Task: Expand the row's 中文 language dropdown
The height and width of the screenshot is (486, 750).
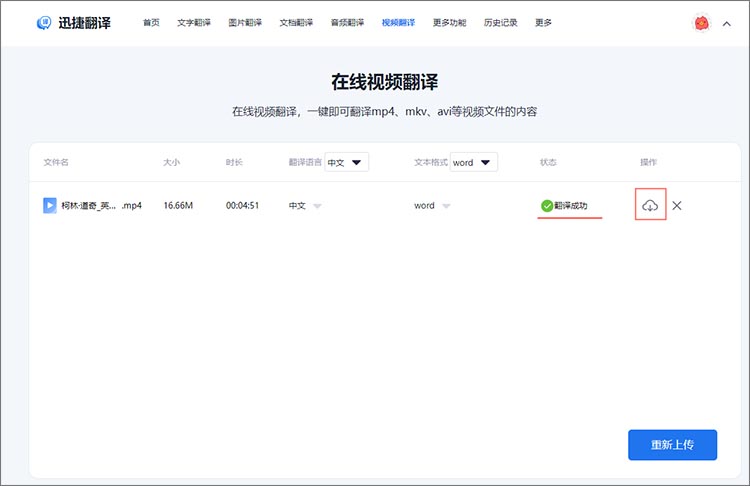Action: 317,206
